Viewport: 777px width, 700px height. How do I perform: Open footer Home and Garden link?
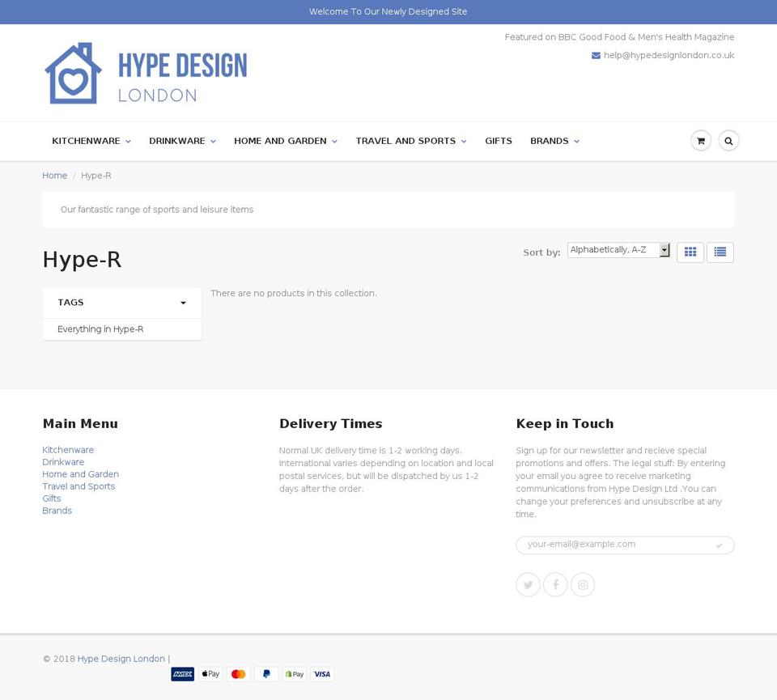pos(80,474)
